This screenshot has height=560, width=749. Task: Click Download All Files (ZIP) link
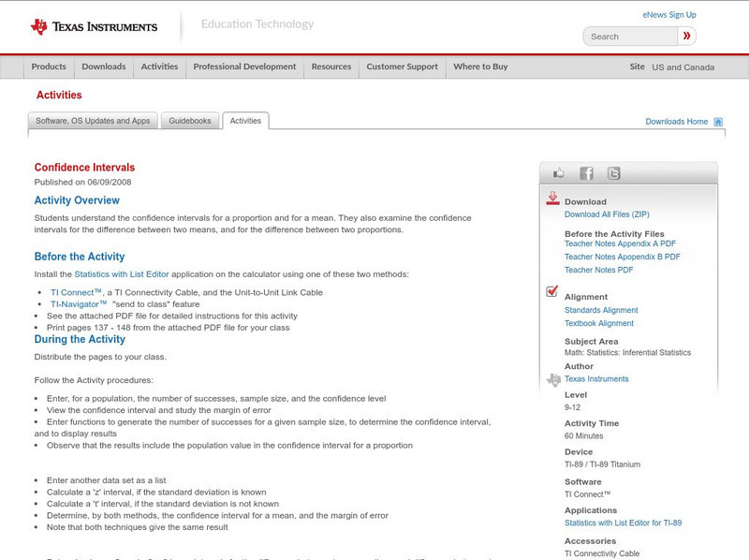(607, 214)
